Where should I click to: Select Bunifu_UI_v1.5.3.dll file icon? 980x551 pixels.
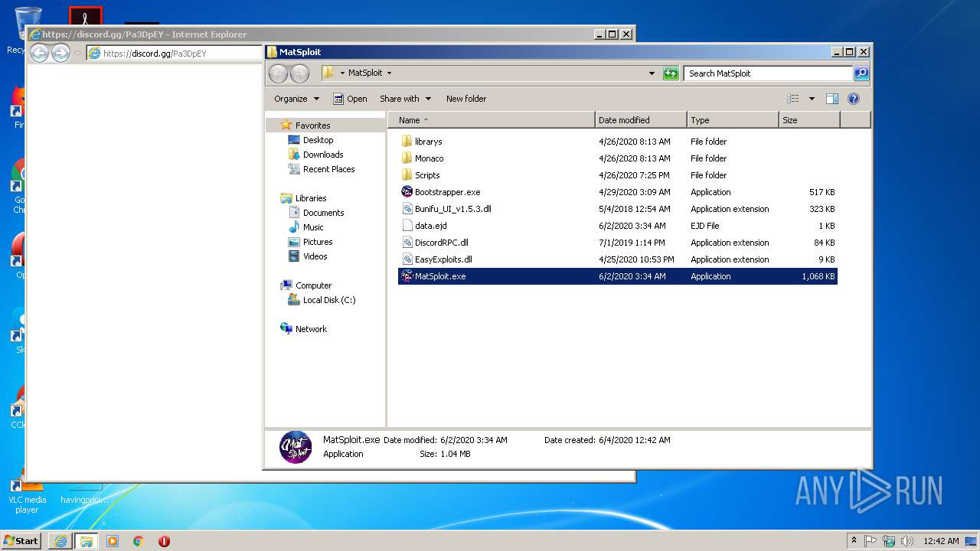407,209
